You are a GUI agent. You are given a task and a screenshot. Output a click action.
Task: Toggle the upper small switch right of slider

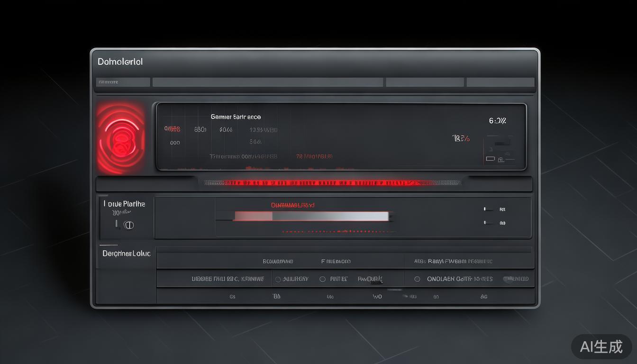point(488,209)
